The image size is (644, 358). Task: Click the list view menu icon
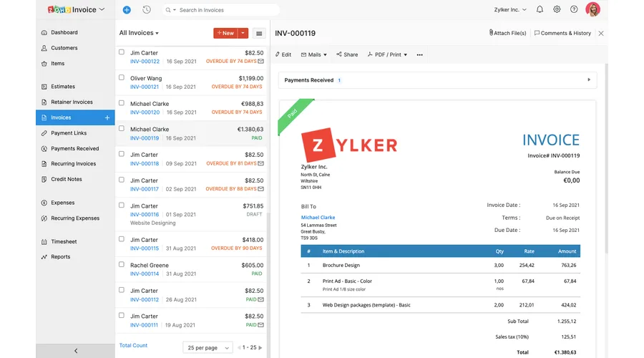pyautogui.click(x=259, y=33)
